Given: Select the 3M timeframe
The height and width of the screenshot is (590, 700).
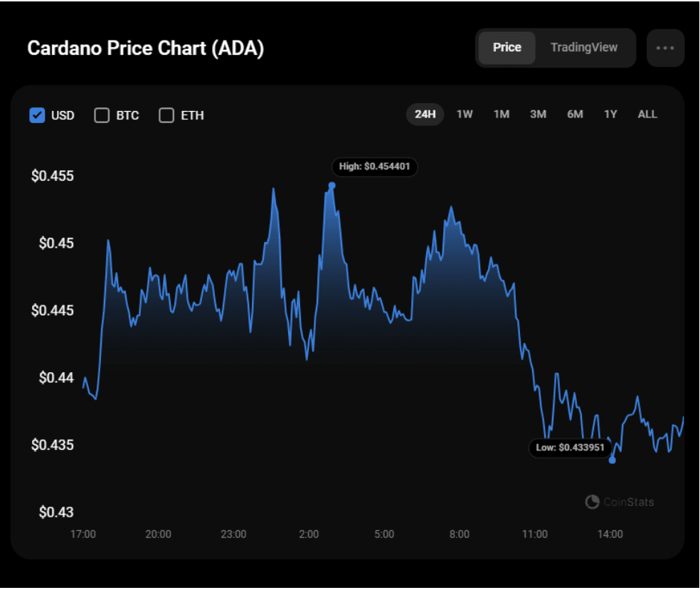Looking at the screenshot, I should 538,114.
